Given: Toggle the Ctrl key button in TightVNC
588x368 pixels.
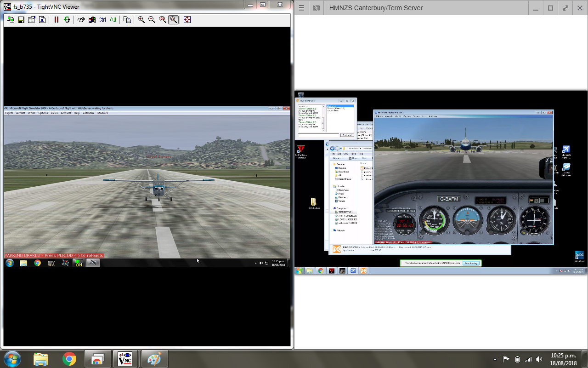Looking at the screenshot, I should [102, 20].
